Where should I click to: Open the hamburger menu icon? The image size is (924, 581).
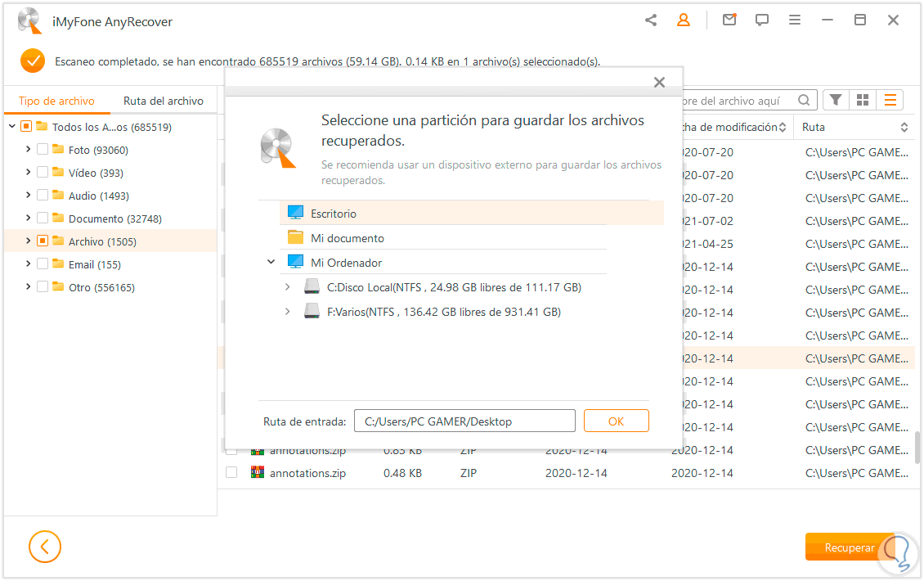794,20
